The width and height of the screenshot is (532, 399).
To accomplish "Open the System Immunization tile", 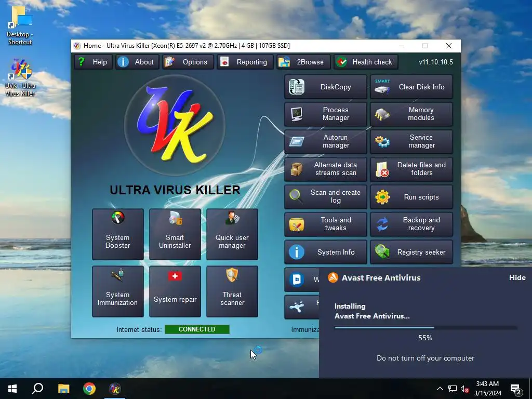I will click(x=118, y=292).
